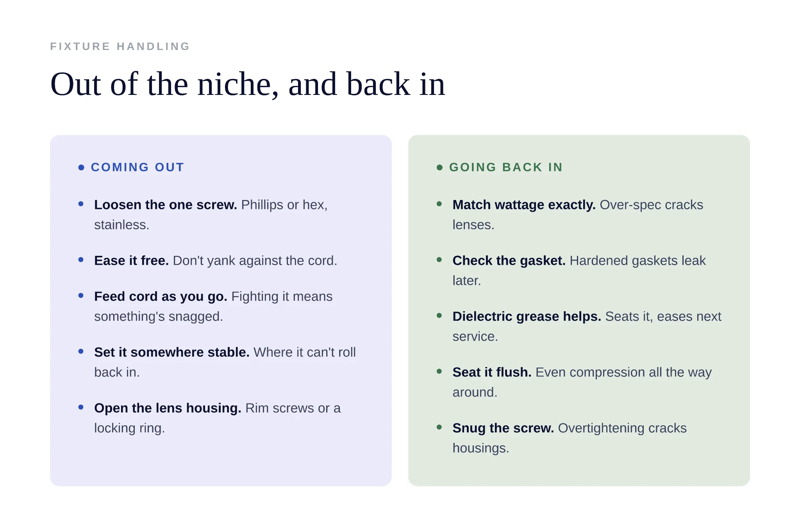Select Feed cord as you go item
800x532 pixels.
click(x=213, y=306)
